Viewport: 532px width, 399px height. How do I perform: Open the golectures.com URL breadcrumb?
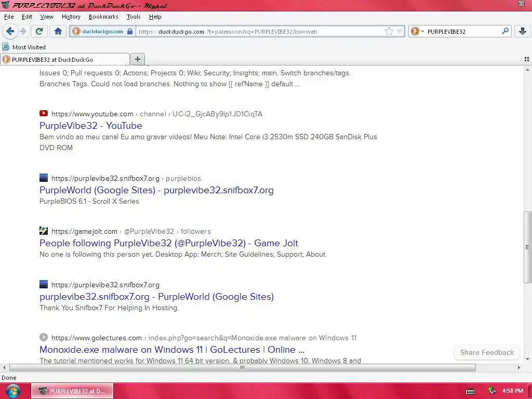[x=204, y=338]
